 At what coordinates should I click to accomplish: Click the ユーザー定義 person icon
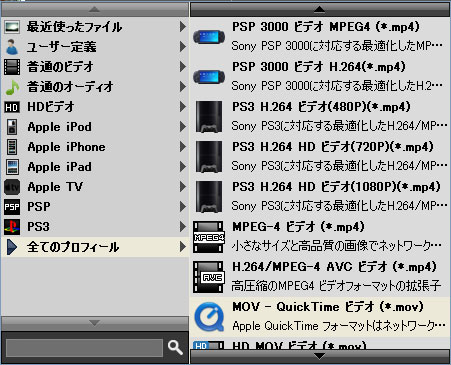(x=12, y=47)
